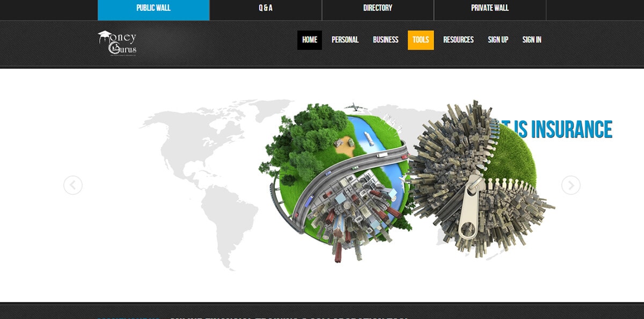Open the Personal menu item

(x=345, y=40)
